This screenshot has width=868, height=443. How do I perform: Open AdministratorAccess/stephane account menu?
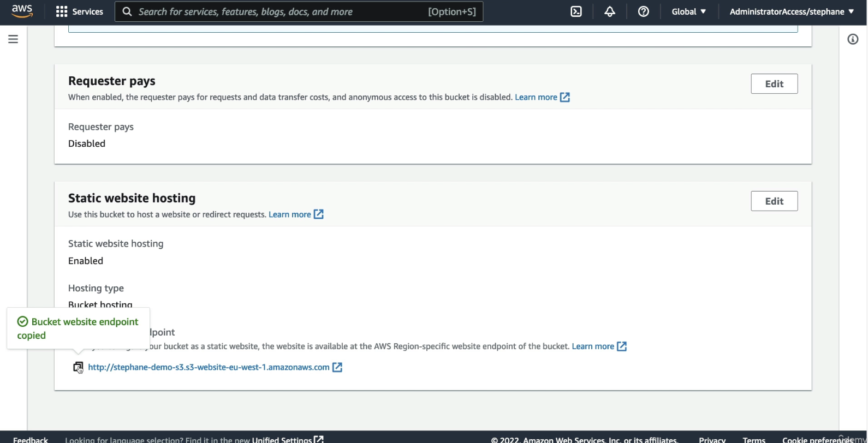pyautogui.click(x=792, y=11)
